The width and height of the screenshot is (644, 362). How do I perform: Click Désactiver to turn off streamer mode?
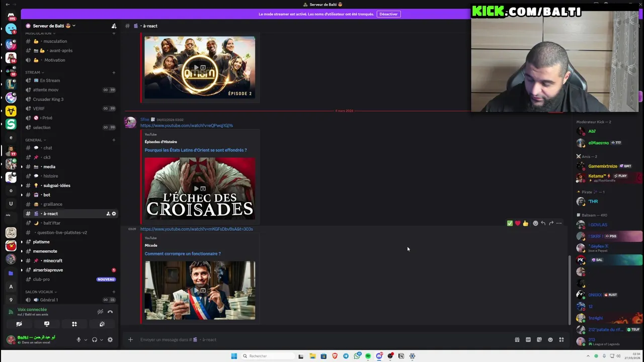[x=388, y=14]
